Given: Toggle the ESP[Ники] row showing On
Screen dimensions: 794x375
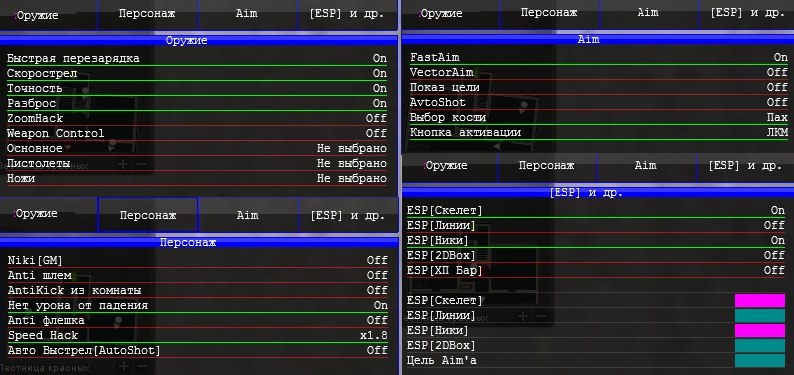Looking at the screenshot, I should (596, 240).
